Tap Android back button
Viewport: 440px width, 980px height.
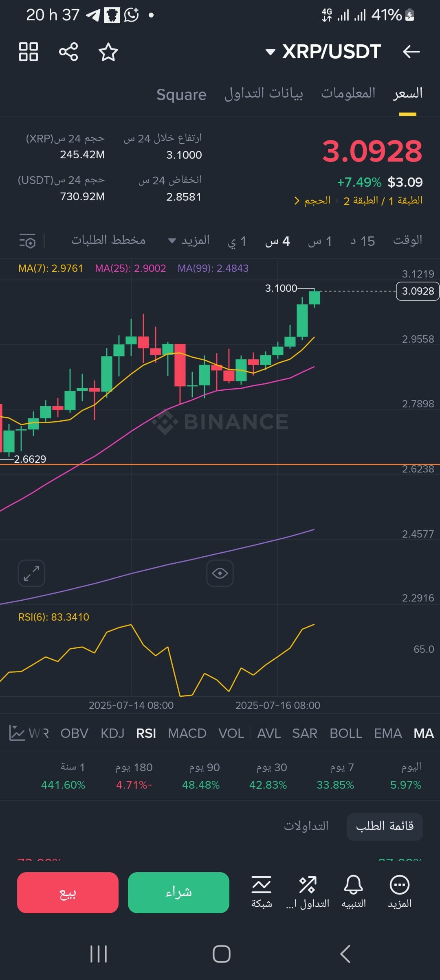345,954
